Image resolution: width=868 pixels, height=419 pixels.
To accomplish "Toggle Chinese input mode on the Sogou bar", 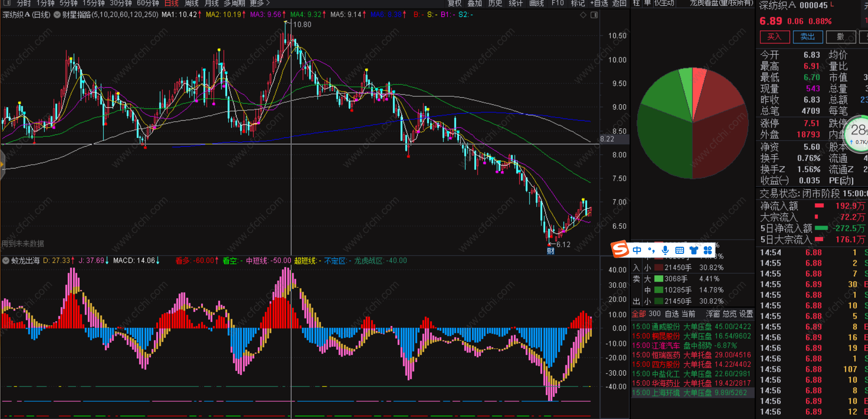I will (637, 250).
